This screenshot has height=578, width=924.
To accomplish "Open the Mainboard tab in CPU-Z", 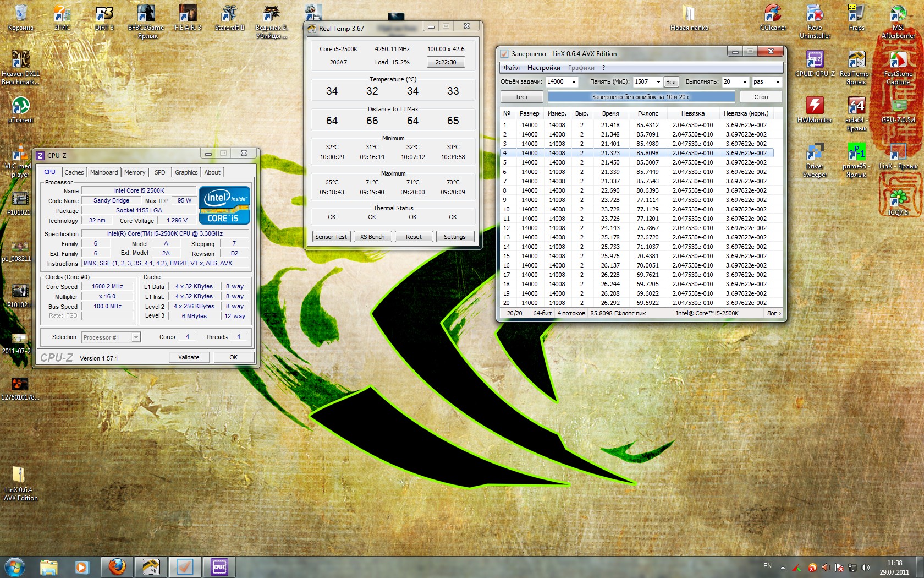I will click(x=104, y=172).
